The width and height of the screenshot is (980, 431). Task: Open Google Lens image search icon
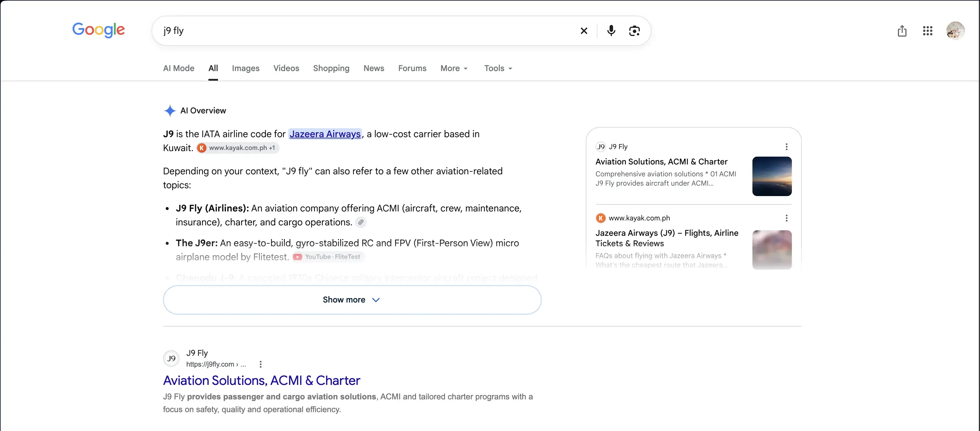(x=634, y=31)
